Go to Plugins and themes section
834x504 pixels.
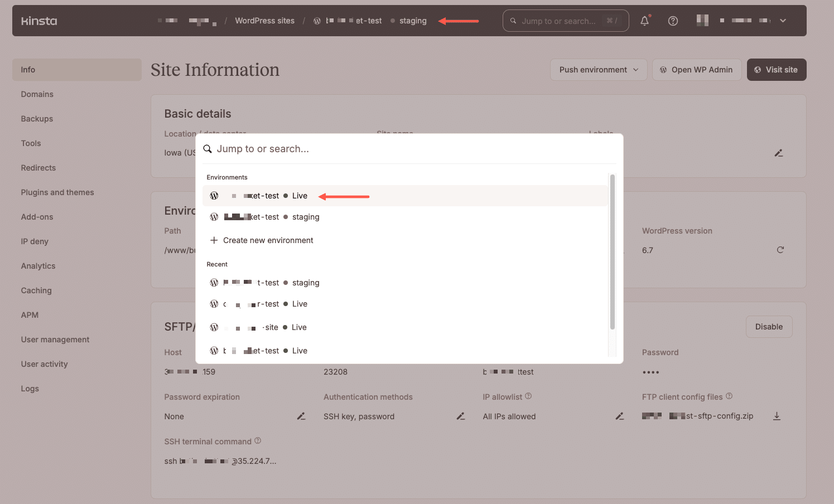point(57,192)
